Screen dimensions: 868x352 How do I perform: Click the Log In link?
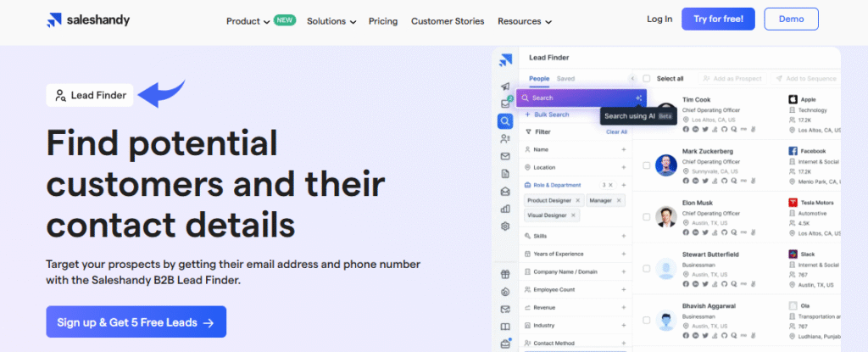point(659,19)
